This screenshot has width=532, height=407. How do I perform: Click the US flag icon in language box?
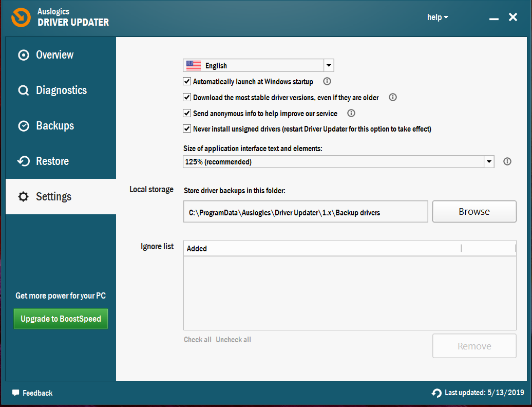point(194,65)
